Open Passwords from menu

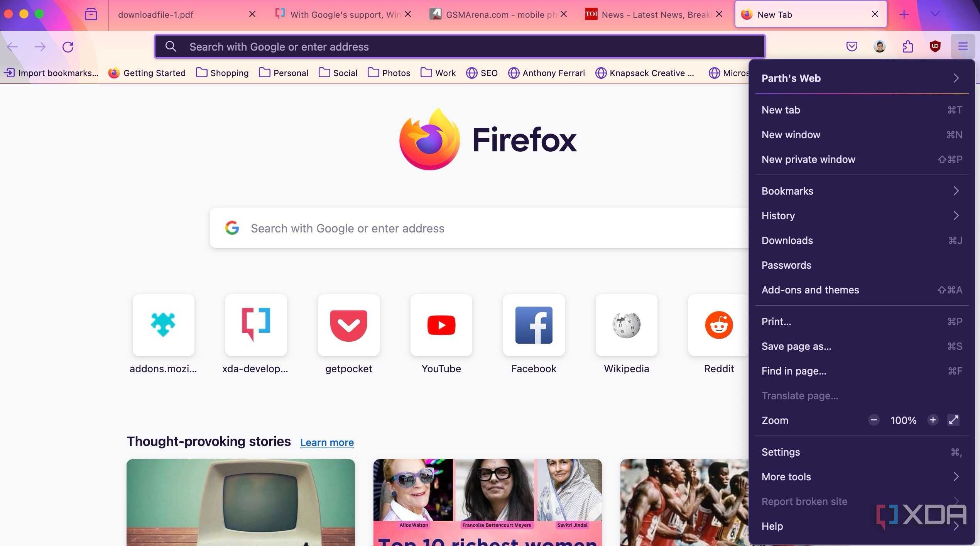point(862,265)
